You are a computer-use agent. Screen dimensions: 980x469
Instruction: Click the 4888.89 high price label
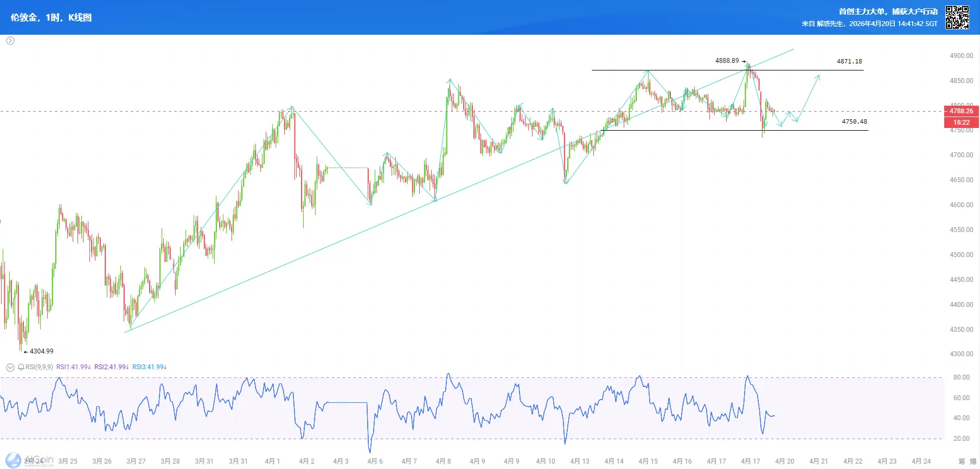tap(727, 61)
